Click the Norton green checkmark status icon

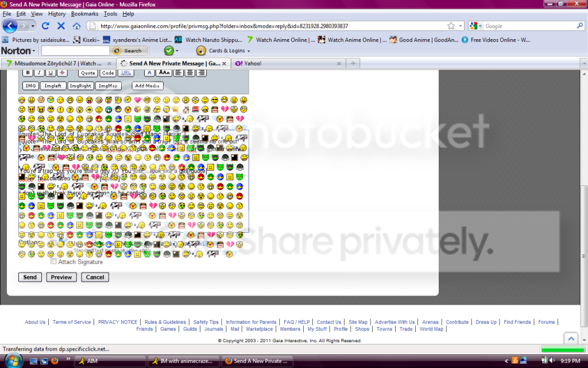coord(169,51)
